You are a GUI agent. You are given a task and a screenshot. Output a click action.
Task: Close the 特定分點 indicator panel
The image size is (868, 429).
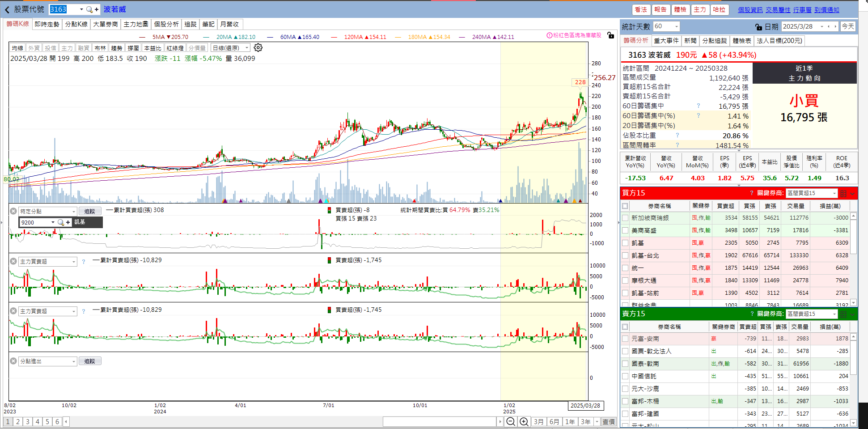pyautogui.click(x=13, y=211)
